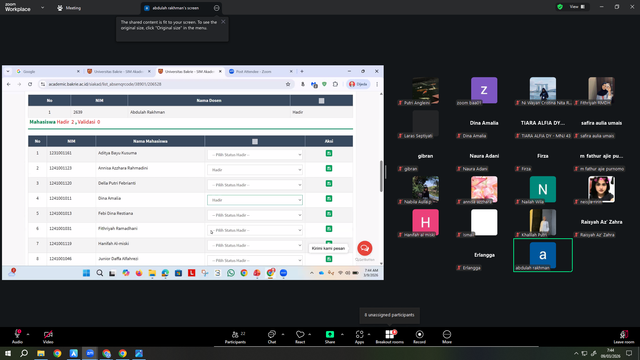Click the shared browser profile button

(358, 84)
